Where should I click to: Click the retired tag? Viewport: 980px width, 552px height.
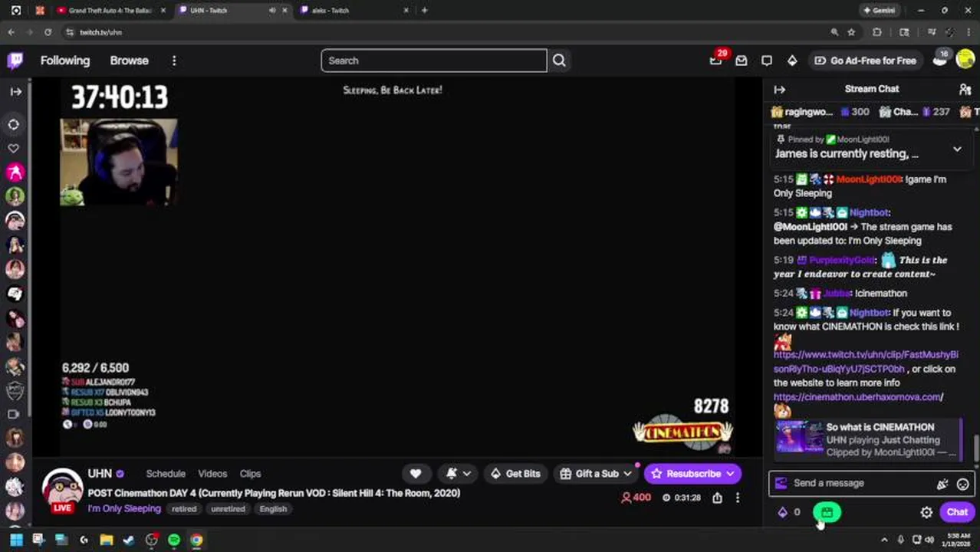[x=184, y=509]
